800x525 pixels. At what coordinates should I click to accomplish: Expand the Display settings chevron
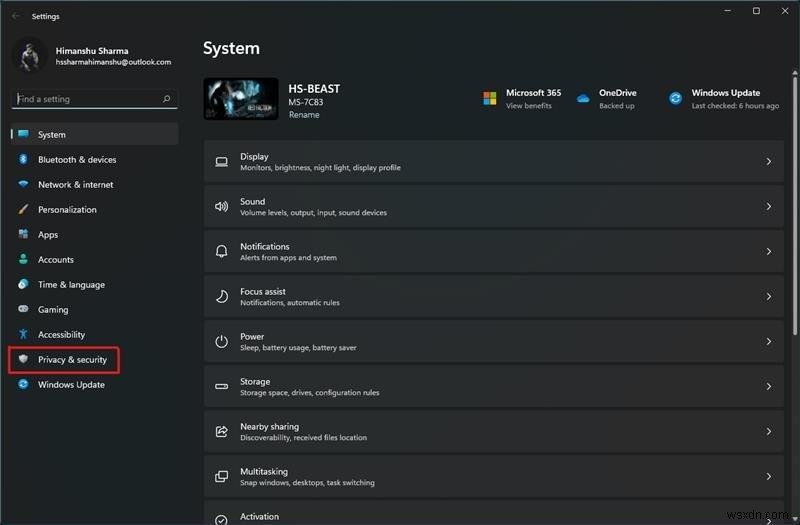coord(768,161)
